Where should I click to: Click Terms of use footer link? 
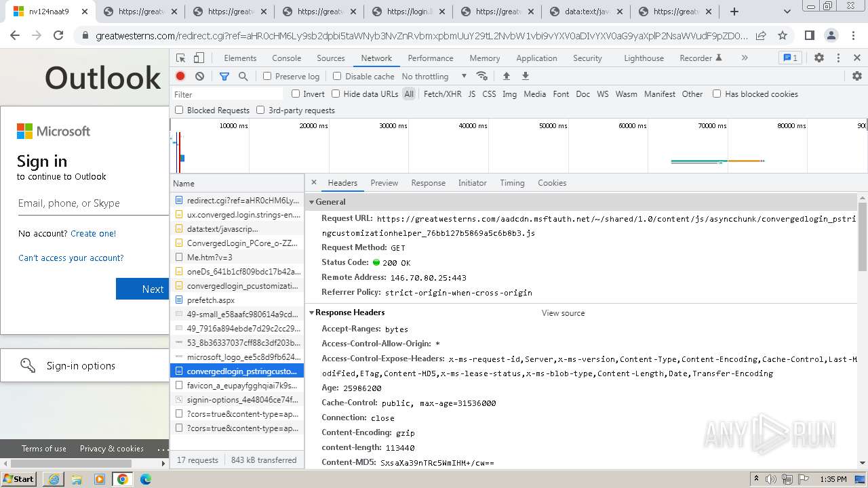click(x=44, y=449)
